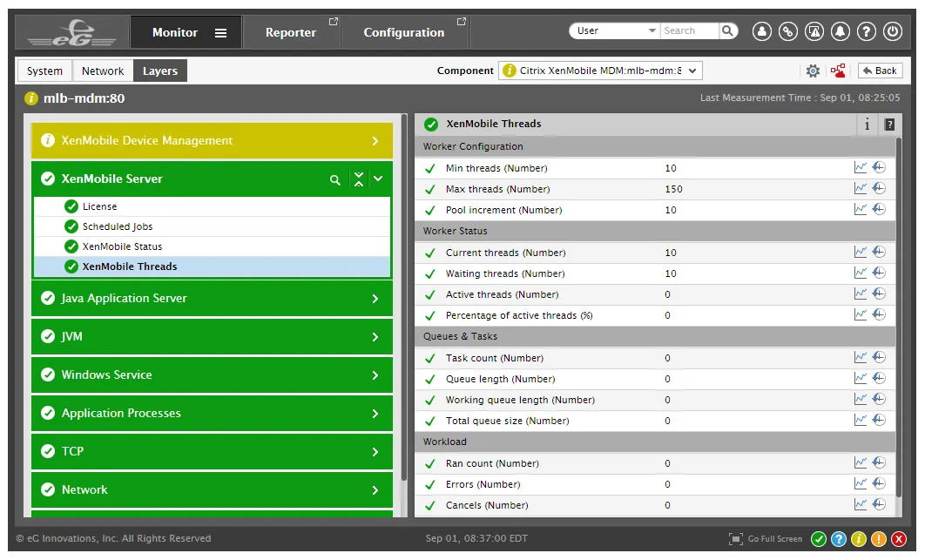Open the help question mark icon in header
Image resolution: width=925 pixels, height=560 pixels.
[x=866, y=30]
